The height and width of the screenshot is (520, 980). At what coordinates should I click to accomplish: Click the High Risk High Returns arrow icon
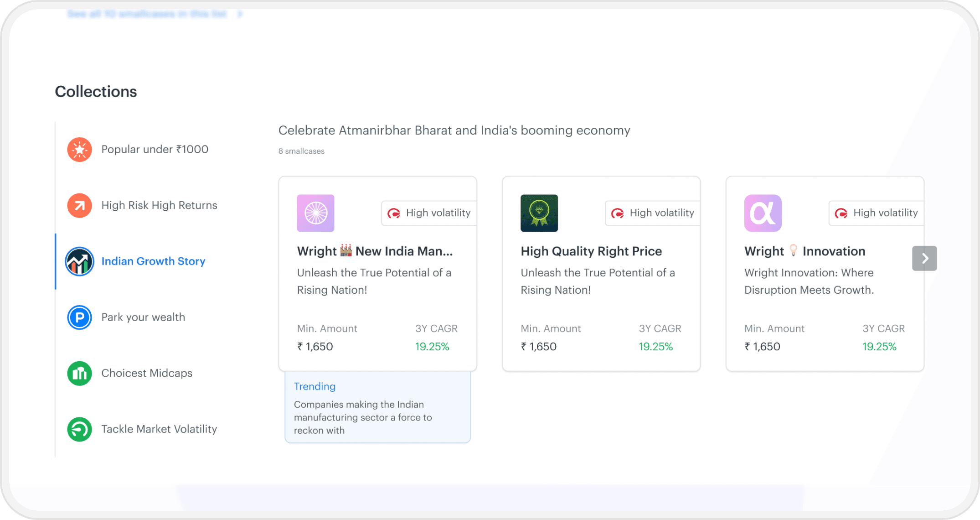79,206
